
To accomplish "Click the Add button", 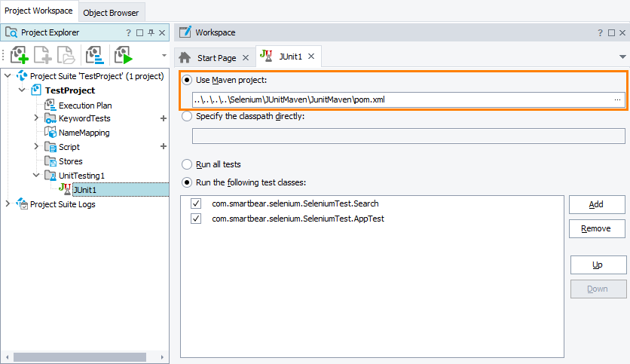I will 595,204.
